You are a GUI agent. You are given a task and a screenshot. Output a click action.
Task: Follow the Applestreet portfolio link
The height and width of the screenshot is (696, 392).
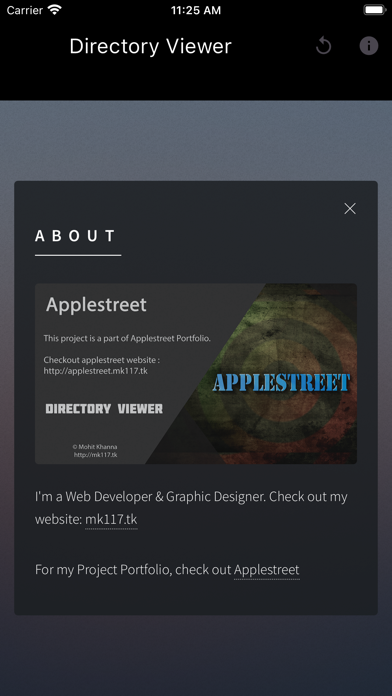(x=266, y=569)
